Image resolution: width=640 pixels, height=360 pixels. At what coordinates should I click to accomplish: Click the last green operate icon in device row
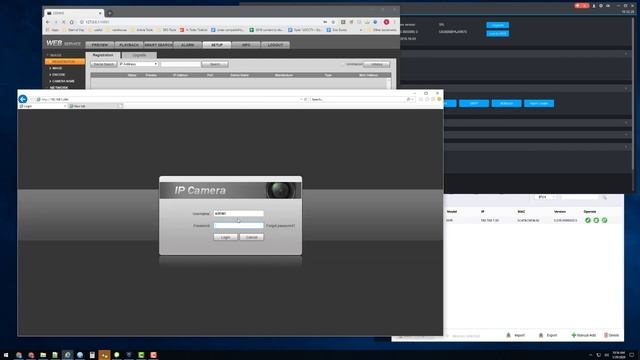pos(604,220)
